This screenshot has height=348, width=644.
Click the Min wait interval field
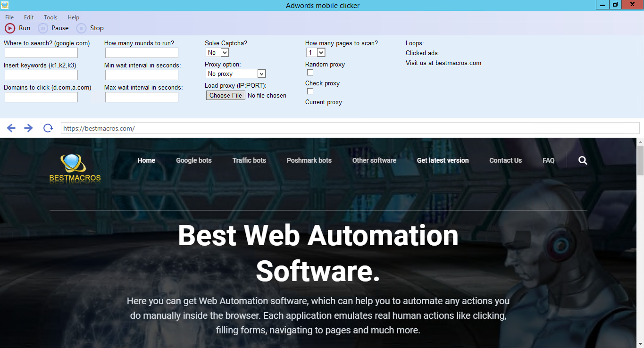point(142,75)
